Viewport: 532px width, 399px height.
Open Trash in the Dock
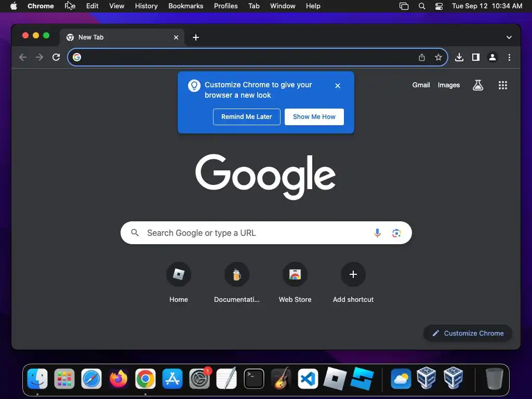tap(495, 379)
